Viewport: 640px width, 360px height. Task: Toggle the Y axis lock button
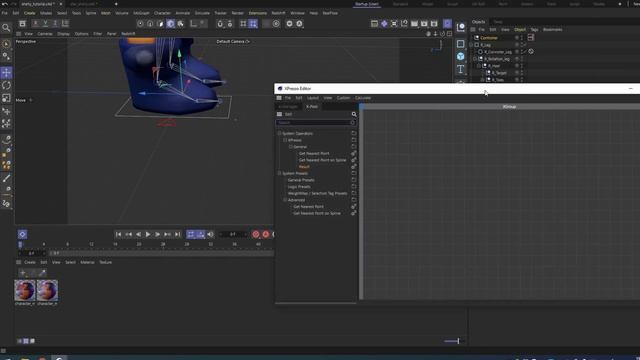45,24
